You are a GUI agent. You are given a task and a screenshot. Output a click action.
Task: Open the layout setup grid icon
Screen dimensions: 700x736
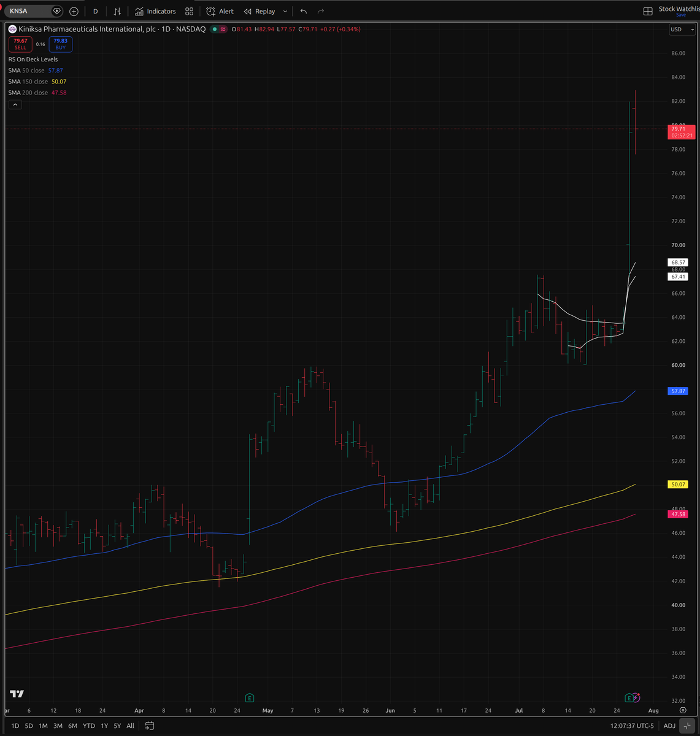648,11
